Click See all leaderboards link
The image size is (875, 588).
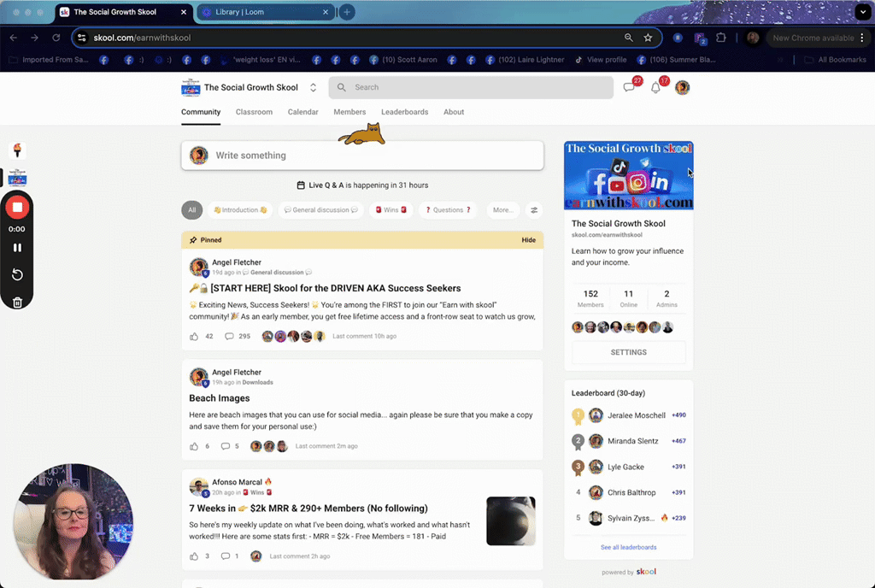tap(628, 547)
